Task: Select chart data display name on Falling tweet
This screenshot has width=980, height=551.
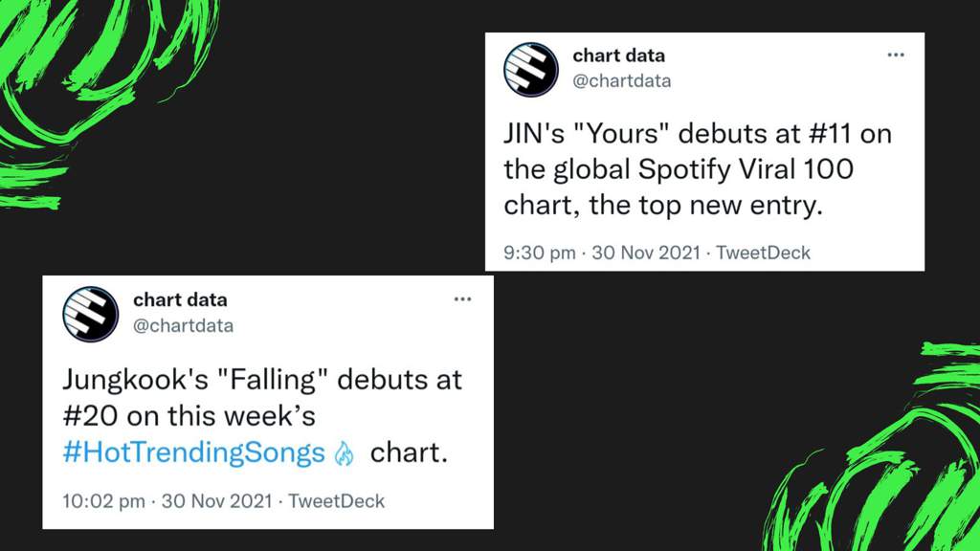Action: pyautogui.click(x=180, y=299)
